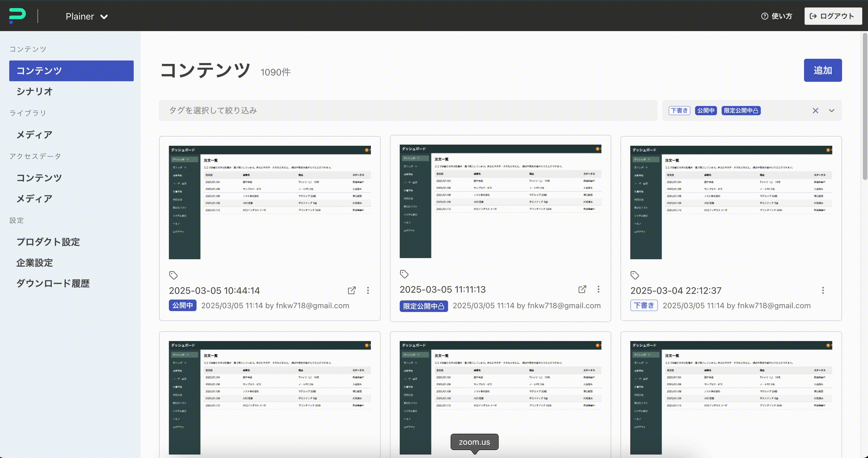Open the 使い方 help link
Image resolution: width=868 pixels, height=458 pixels.
[x=777, y=16]
